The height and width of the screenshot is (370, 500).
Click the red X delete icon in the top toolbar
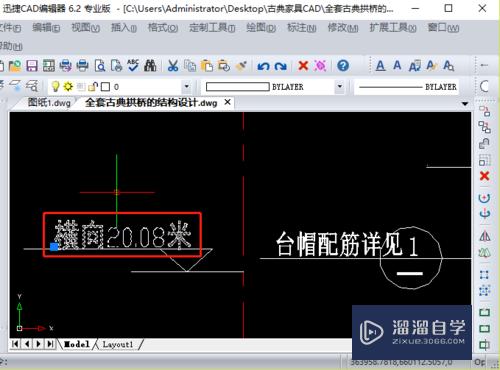[x=303, y=65]
